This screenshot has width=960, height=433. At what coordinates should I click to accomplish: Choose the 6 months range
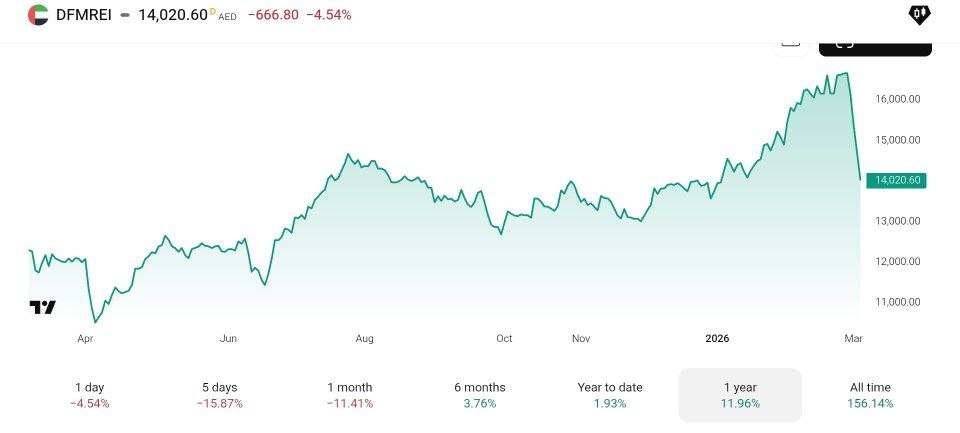481,395
